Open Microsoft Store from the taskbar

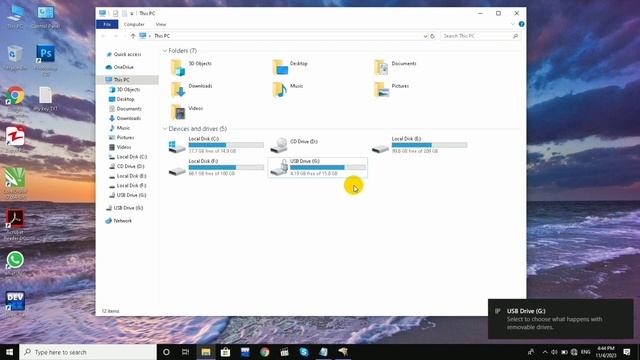(225, 352)
